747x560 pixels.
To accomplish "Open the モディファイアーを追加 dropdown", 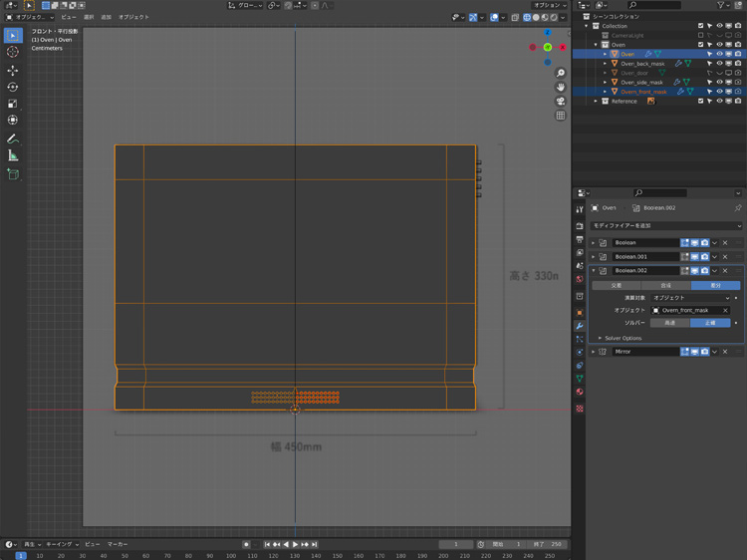I will [x=665, y=226].
